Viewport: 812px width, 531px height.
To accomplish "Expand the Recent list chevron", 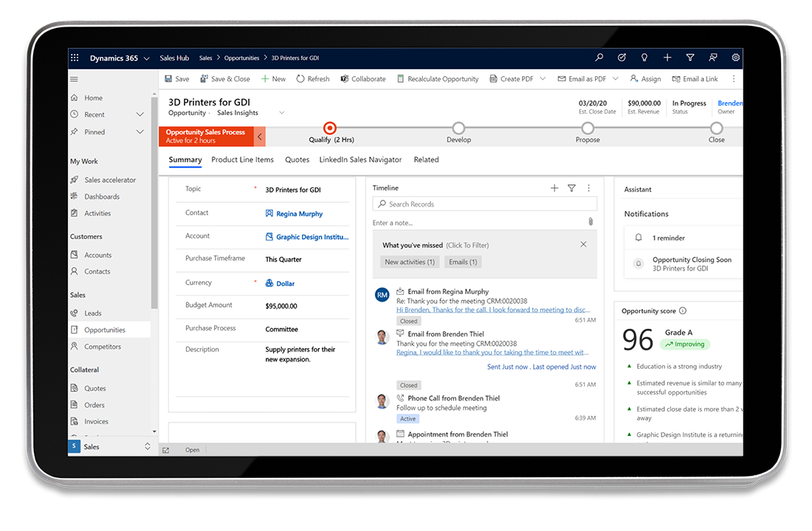I will point(140,114).
